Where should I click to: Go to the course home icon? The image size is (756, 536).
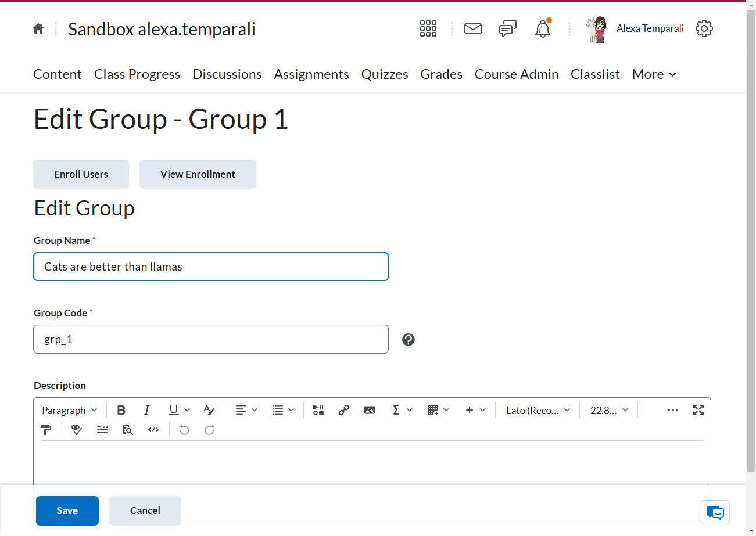[x=38, y=28]
